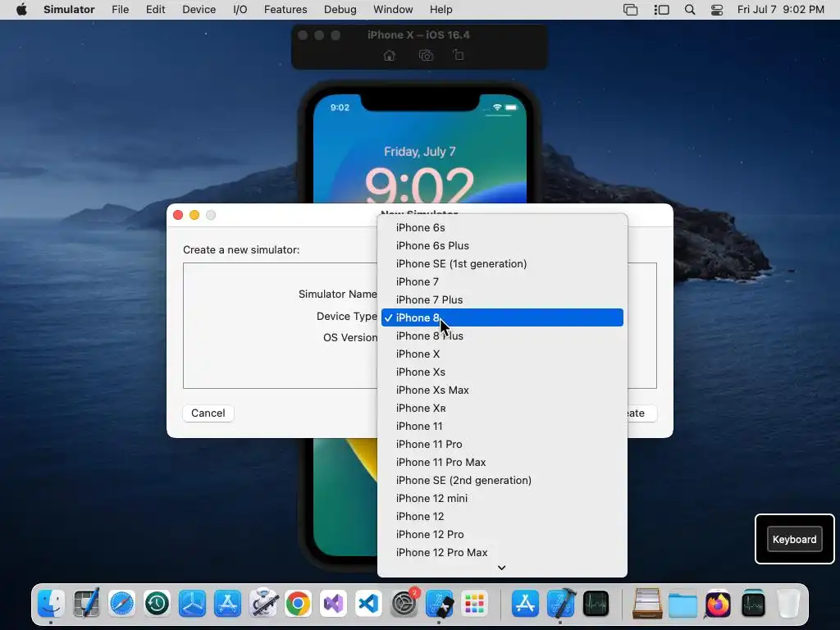840x630 pixels.
Task: Click the down arrow at the device list bottom
Action: click(x=501, y=568)
